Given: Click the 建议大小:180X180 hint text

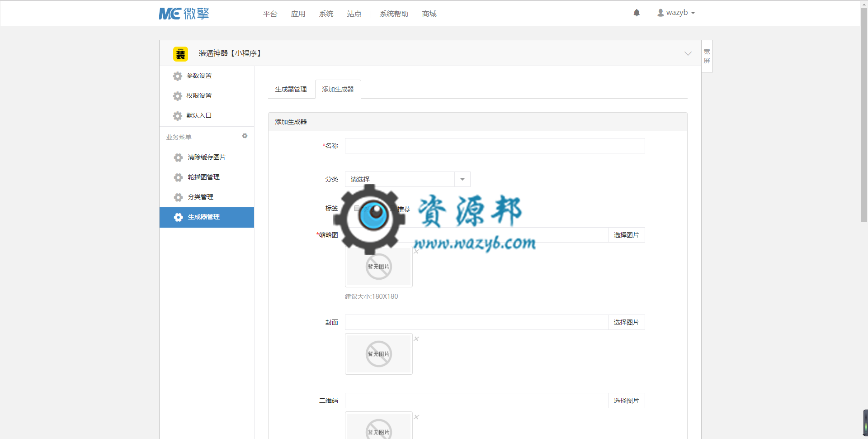Looking at the screenshot, I should (371, 296).
